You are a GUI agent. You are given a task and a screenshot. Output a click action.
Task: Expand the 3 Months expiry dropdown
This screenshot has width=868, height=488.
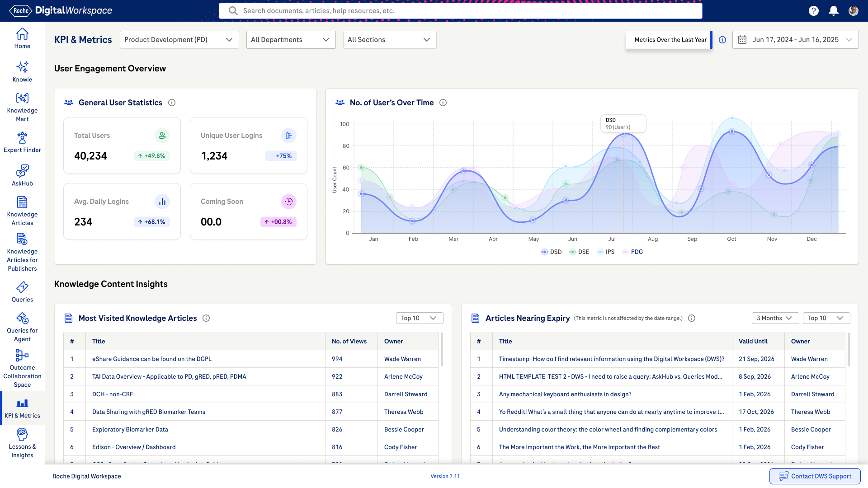[x=775, y=318]
